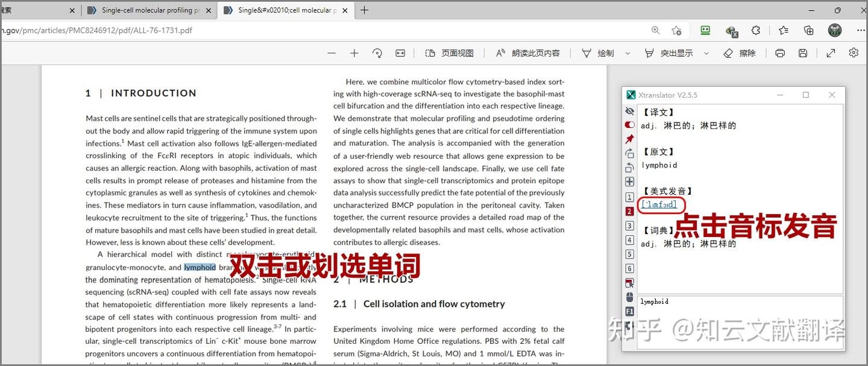Expand the 绘制 pen options dropdown
The width and height of the screenshot is (868, 366).
click(x=627, y=53)
